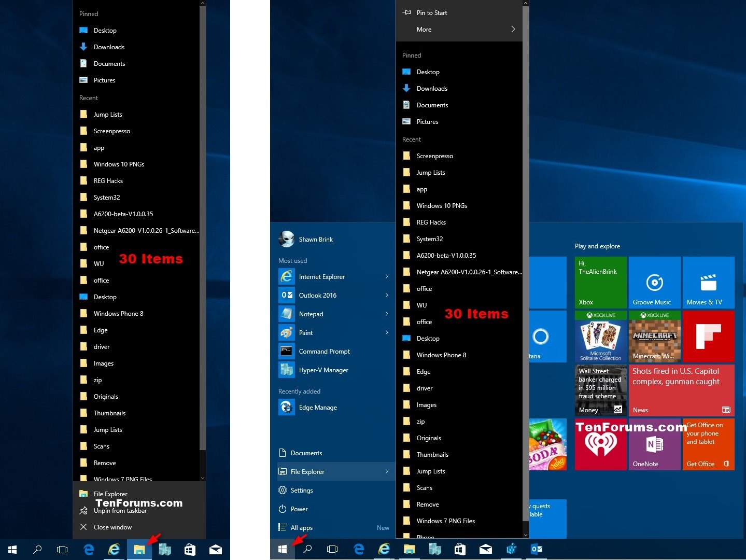This screenshot has width=746, height=560.
Task: Open Thumbnails in left jump list
Action: (136, 413)
